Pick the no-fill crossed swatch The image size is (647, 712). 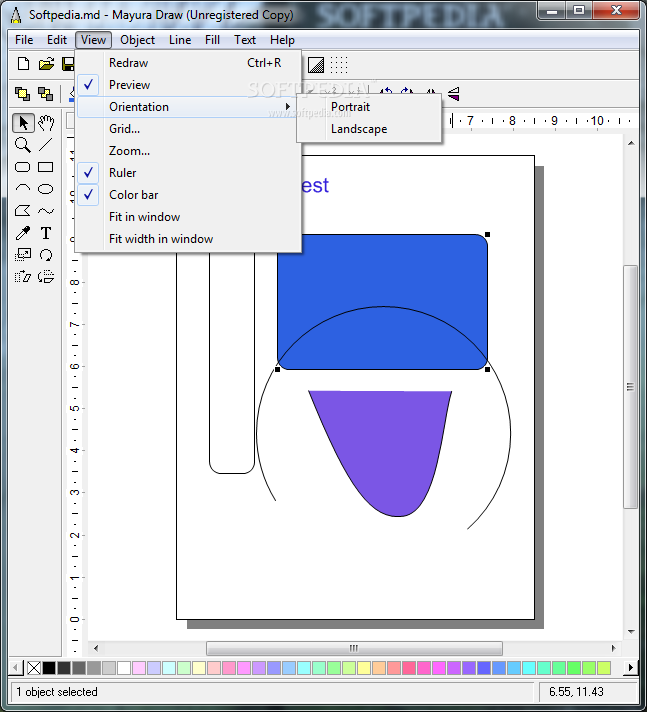(34, 668)
